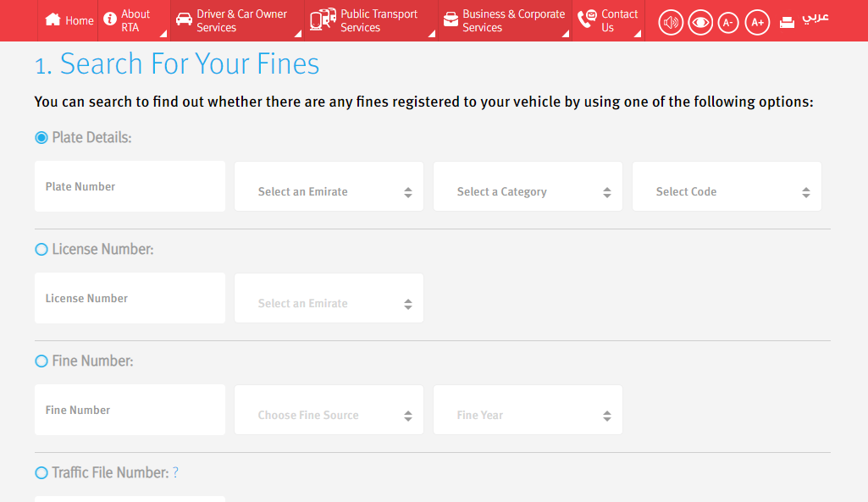This screenshot has height=502, width=868.
Task: Decrease font size with A- icon
Action: pyautogui.click(x=728, y=22)
